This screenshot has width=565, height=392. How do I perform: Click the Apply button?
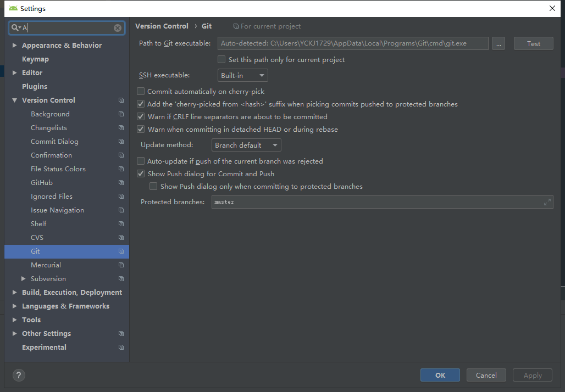tap(533, 375)
